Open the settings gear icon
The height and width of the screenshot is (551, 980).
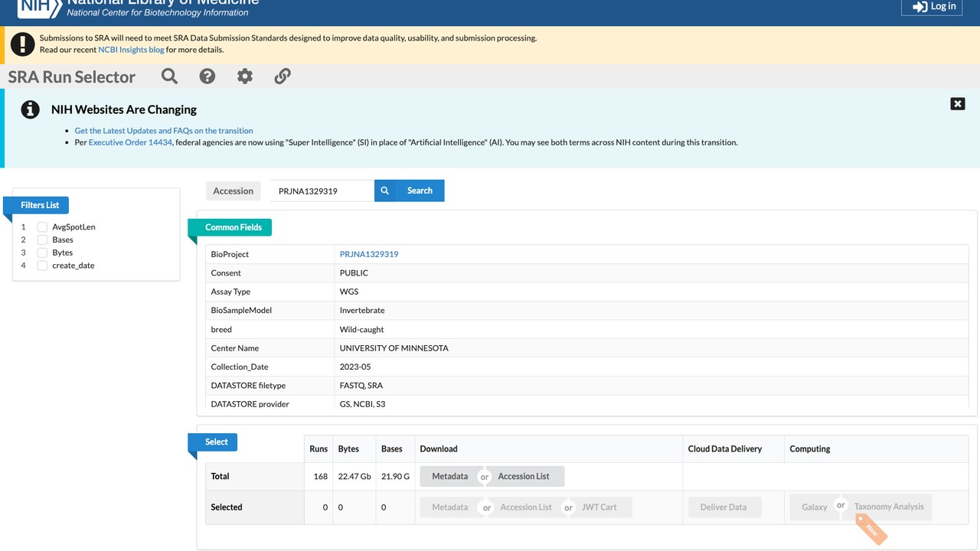[245, 76]
